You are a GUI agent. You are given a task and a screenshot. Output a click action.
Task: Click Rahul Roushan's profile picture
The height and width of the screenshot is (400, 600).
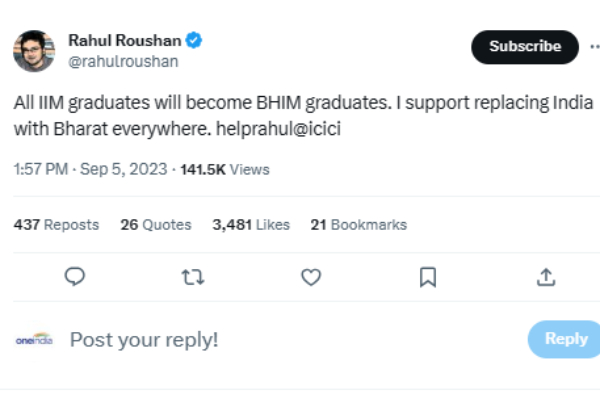pos(34,51)
